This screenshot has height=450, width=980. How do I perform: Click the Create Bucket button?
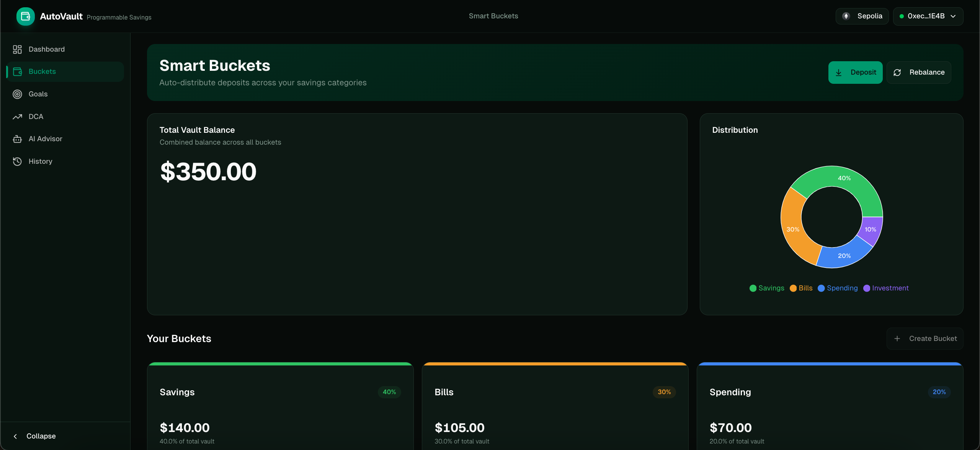(925, 339)
